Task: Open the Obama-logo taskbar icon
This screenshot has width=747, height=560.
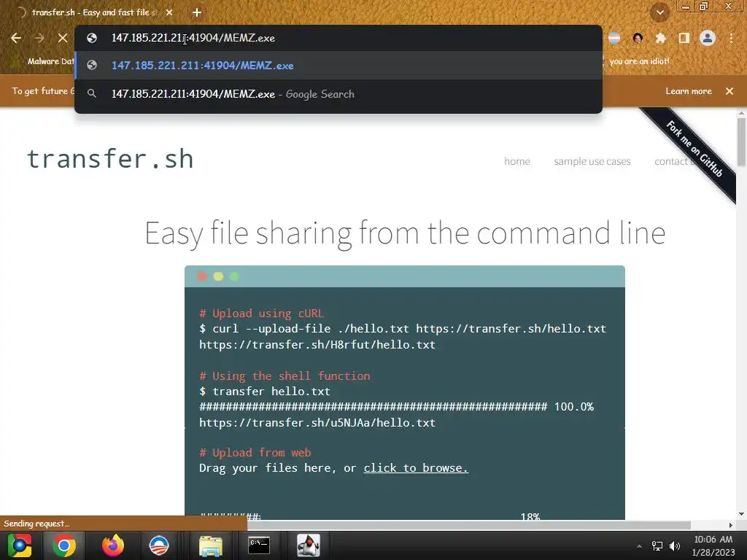Action: click(159, 545)
